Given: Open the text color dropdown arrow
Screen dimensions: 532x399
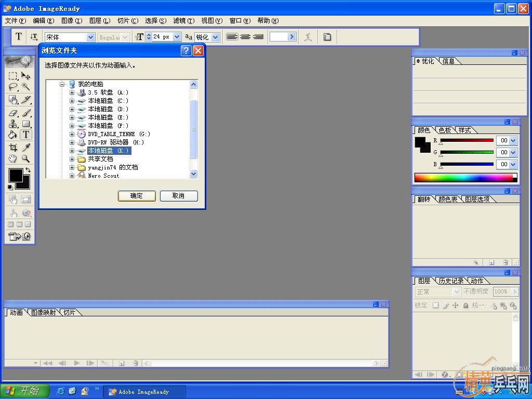Looking at the screenshot, I should pyautogui.click(x=292, y=37).
